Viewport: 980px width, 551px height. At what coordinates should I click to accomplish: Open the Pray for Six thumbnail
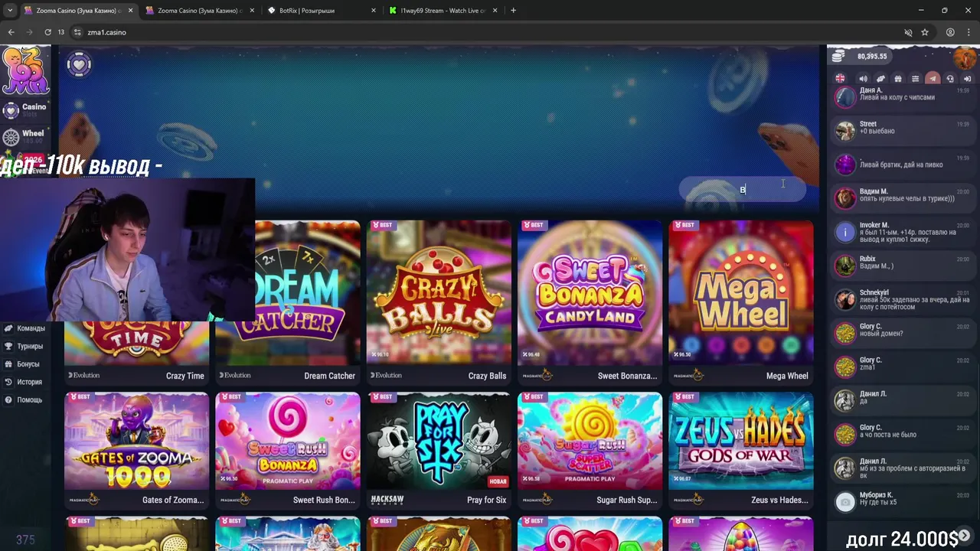point(439,441)
